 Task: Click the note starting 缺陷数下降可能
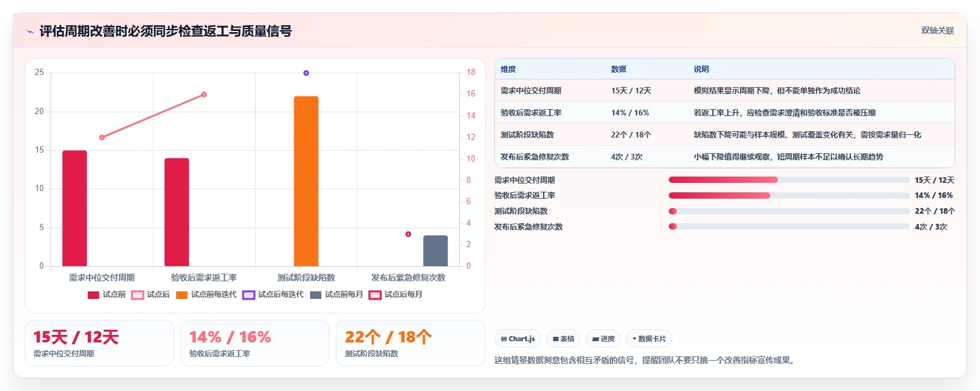[807, 135]
